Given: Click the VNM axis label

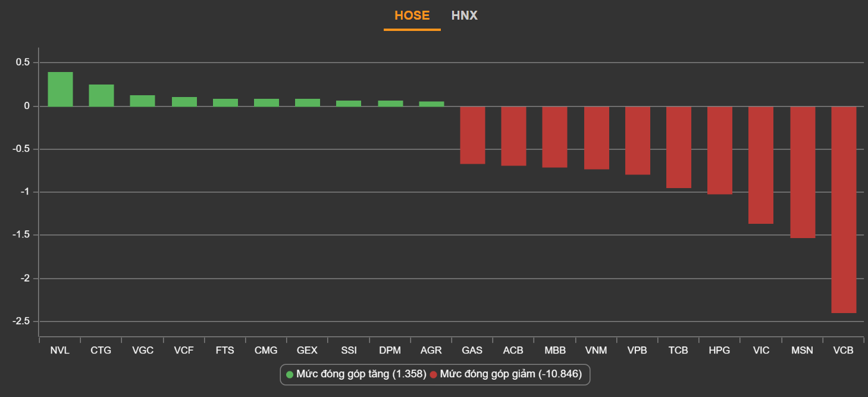Looking at the screenshot, I should pos(596,351).
